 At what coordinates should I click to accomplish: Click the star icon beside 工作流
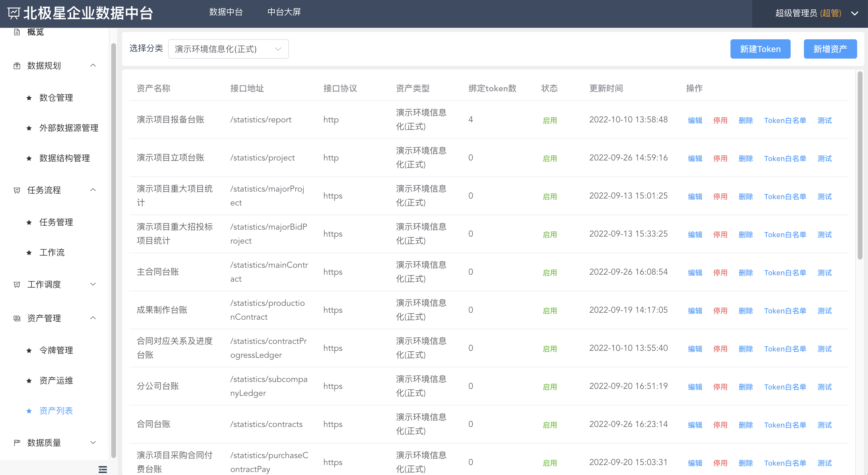click(x=29, y=253)
